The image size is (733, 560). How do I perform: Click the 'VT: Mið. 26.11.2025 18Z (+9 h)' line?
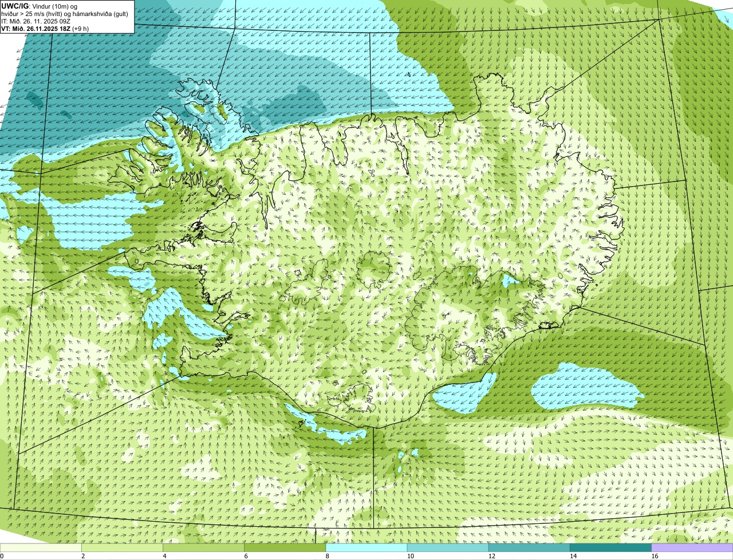click(45, 28)
